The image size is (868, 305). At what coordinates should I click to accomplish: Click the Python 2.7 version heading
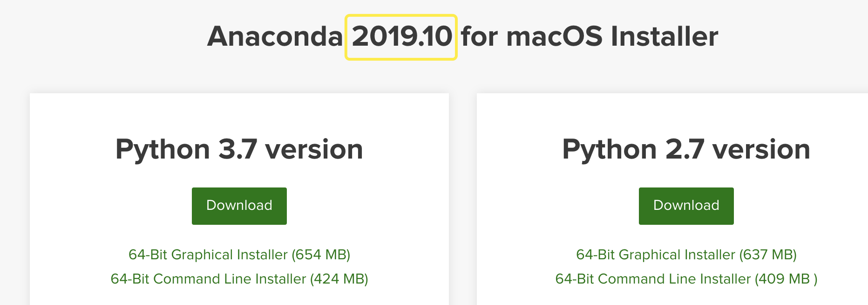pos(686,149)
